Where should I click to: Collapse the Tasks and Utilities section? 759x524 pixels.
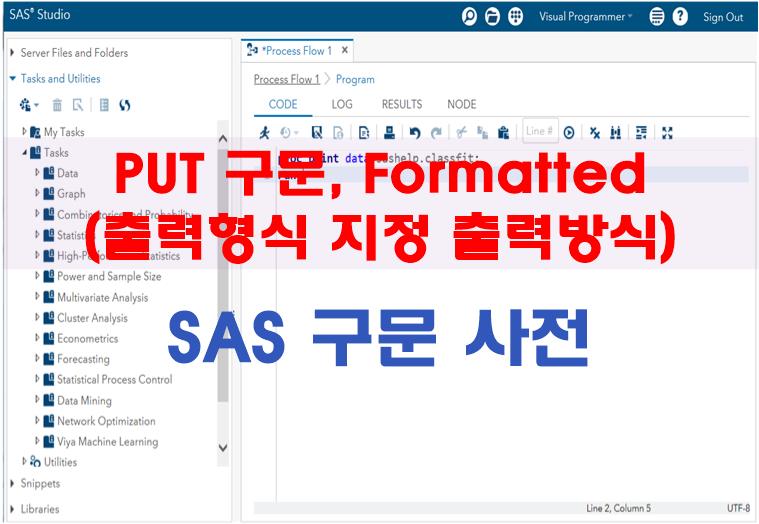point(13,78)
